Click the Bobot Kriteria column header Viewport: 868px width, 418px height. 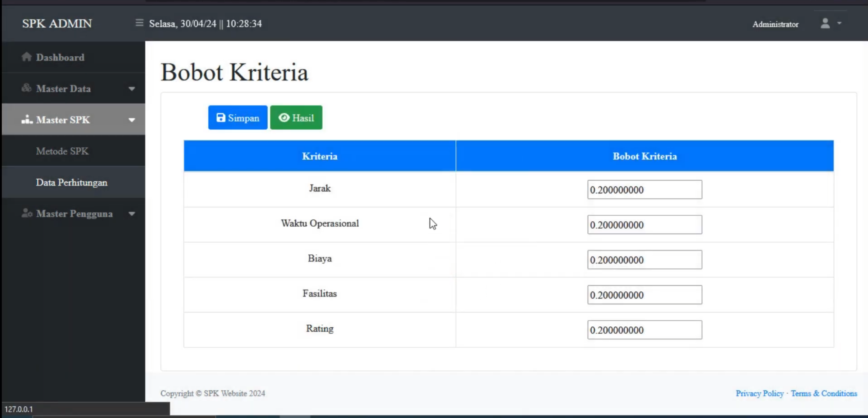(x=645, y=156)
